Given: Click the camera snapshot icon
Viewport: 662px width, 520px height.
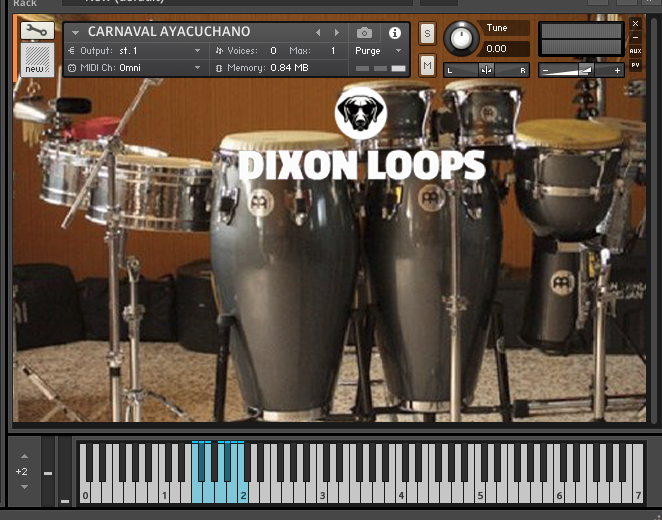Looking at the screenshot, I should [365, 33].
